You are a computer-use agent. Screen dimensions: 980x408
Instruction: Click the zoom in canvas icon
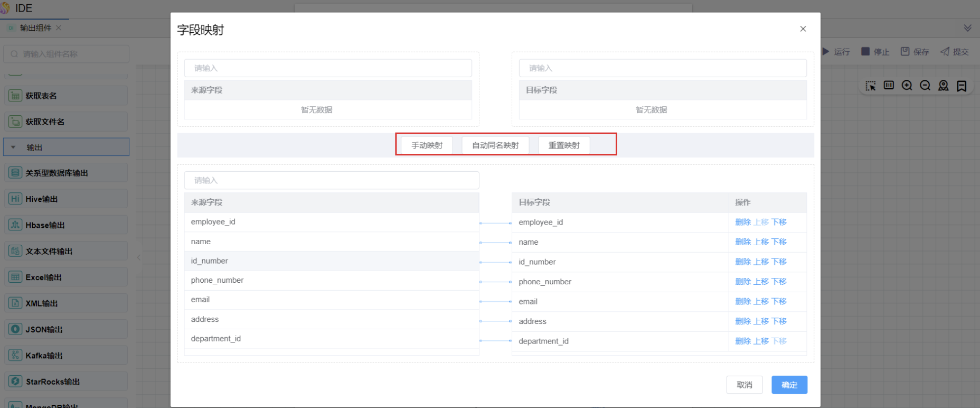tap(907, 86)
